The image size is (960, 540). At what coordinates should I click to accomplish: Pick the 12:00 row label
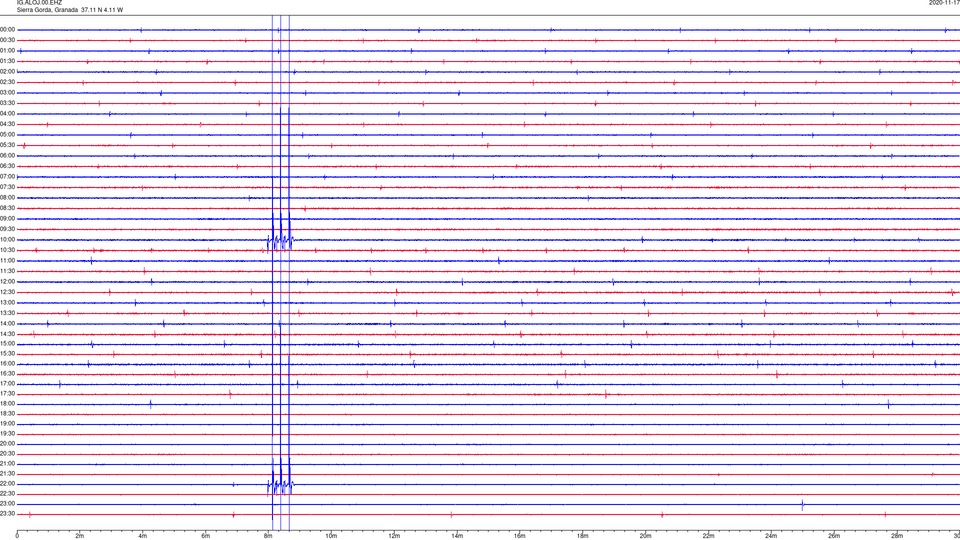point(7,282)
